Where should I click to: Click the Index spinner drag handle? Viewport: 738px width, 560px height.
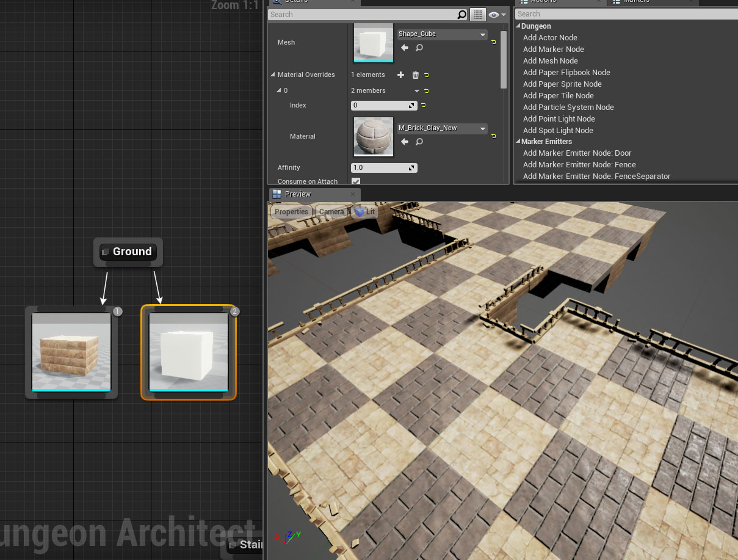point(412,106)
